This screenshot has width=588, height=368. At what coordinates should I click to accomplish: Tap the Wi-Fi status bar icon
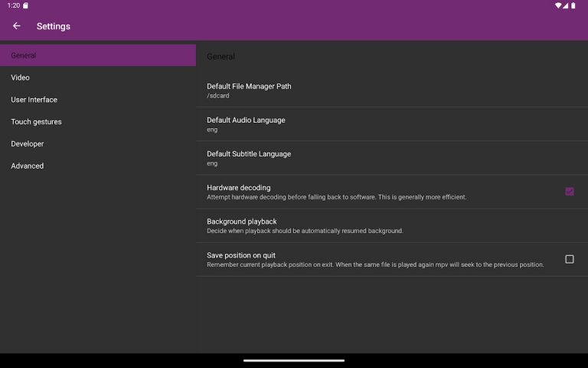pyautogui.click(x=558, y=5)
